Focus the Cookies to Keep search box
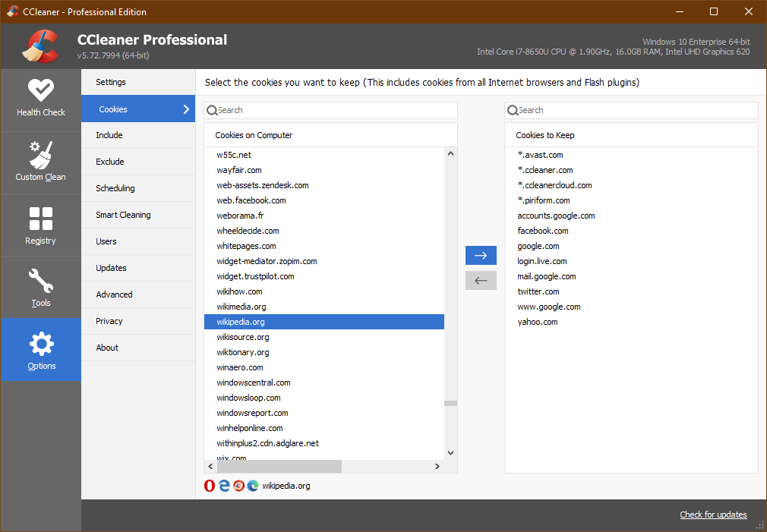The height and width of the screenshot is (532, 767). coord(635,110)
